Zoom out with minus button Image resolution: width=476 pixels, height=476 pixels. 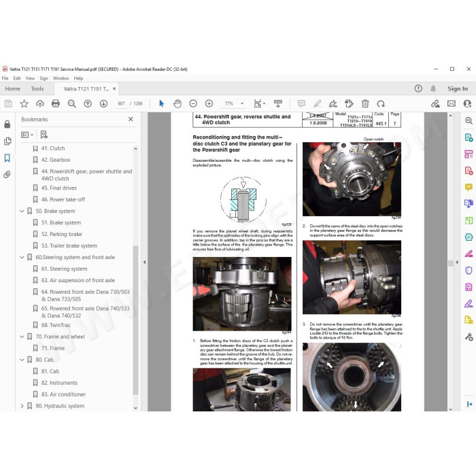[x=193, y=104]
